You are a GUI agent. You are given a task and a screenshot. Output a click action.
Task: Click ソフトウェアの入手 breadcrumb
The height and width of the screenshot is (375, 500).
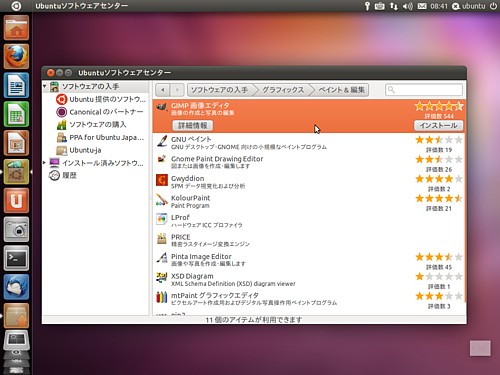(219, 90)
